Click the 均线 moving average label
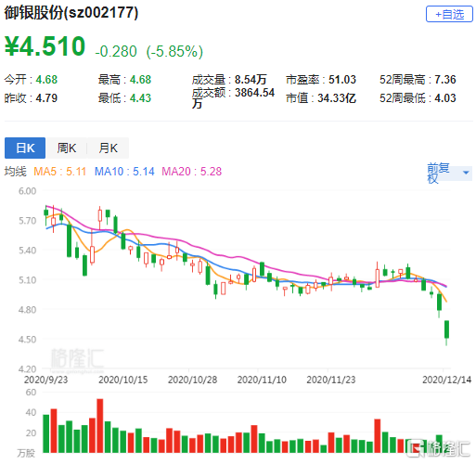 [16, 172]
